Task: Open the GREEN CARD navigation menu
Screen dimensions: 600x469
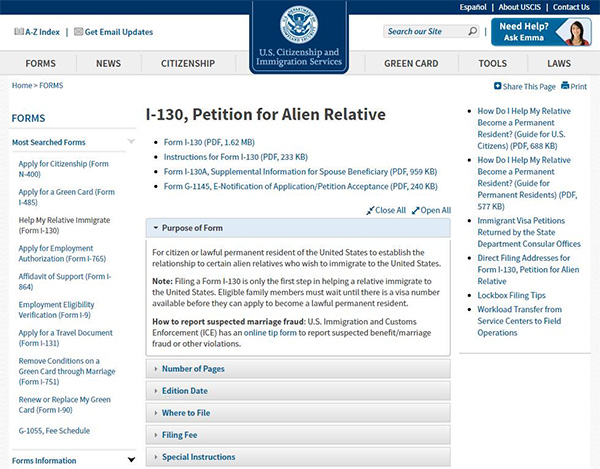Action: click(x=412, y=63)
